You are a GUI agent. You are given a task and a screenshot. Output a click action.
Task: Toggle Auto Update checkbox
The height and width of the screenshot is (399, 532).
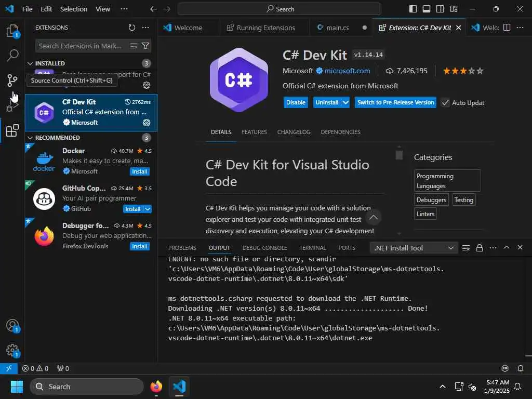click(445, 102)
